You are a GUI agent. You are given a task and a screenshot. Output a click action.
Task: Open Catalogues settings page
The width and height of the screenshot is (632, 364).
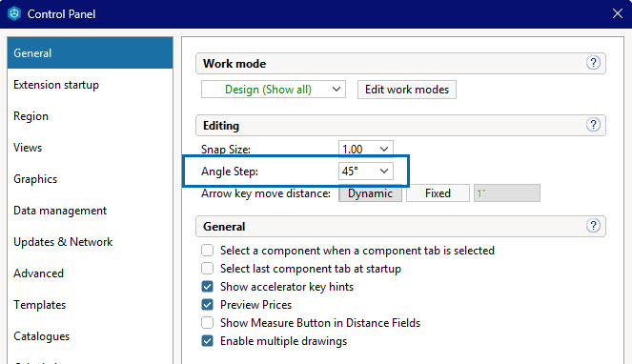(90, 336)
